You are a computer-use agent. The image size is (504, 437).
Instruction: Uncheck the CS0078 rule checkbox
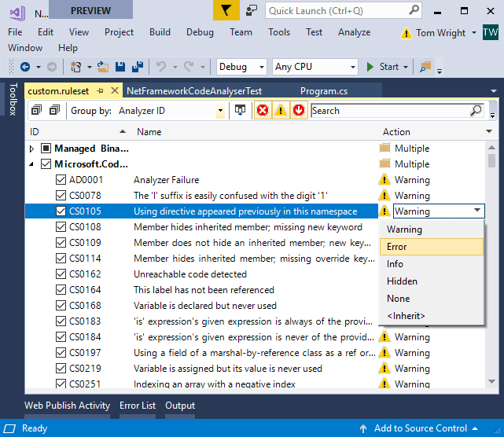[x=61, y=196]
